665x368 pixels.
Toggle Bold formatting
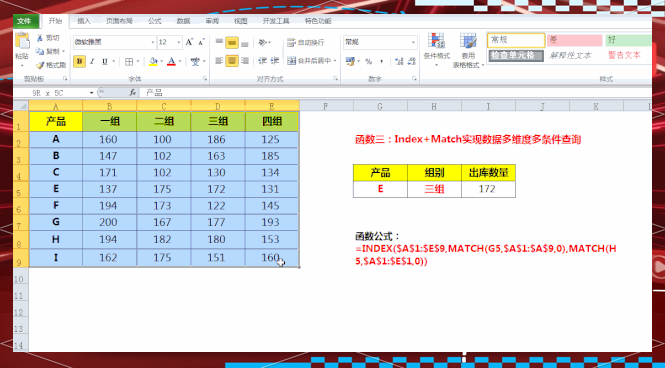[x=79, y=62]
